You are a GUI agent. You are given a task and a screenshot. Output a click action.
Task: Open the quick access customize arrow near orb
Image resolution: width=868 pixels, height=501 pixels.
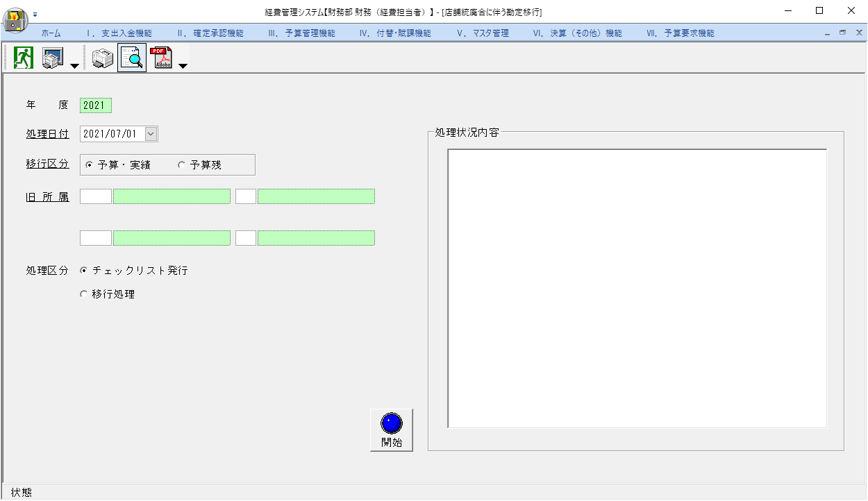coord(35,14)
